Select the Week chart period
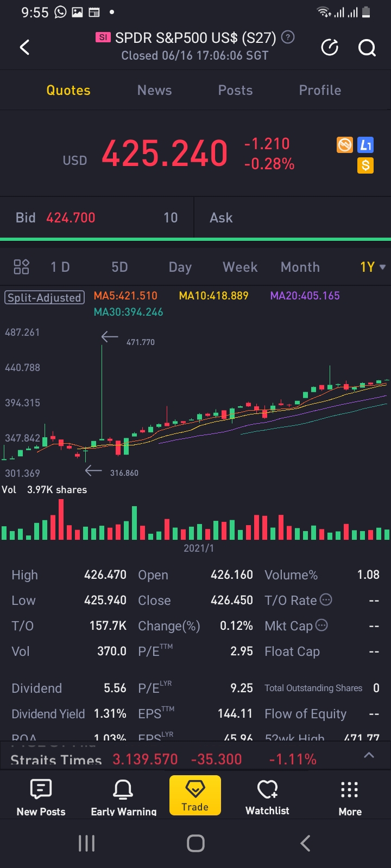This screenshot has width=391, height=868. pyautogui.click(x=240, y=267)
